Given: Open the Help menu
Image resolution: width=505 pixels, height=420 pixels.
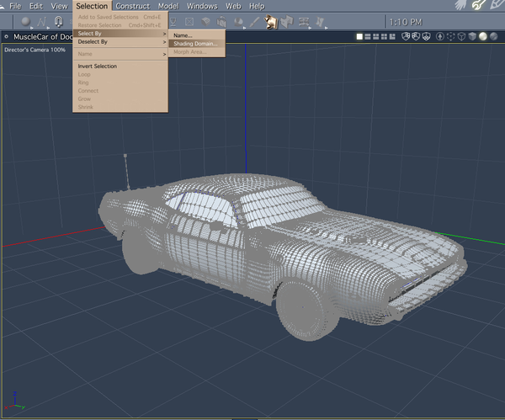Looking at the screenshot, I should point(257,6).
